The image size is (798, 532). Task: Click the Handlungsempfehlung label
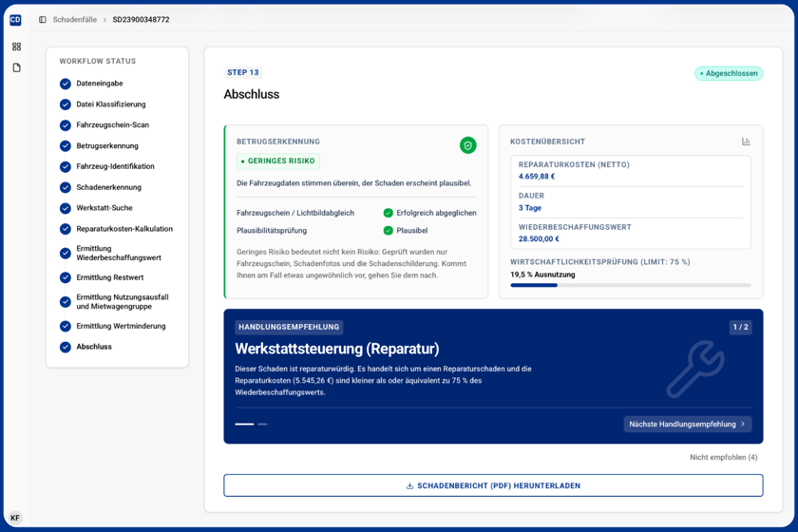coord(289,327)
